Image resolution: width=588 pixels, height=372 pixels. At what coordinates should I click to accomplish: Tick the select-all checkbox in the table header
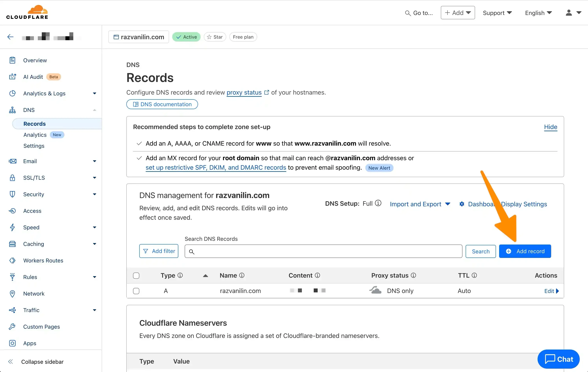pos(136,276)
